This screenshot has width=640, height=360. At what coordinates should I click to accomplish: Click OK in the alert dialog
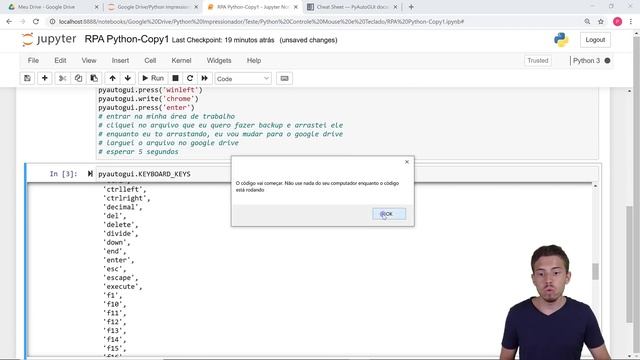(x=389, y=214)
